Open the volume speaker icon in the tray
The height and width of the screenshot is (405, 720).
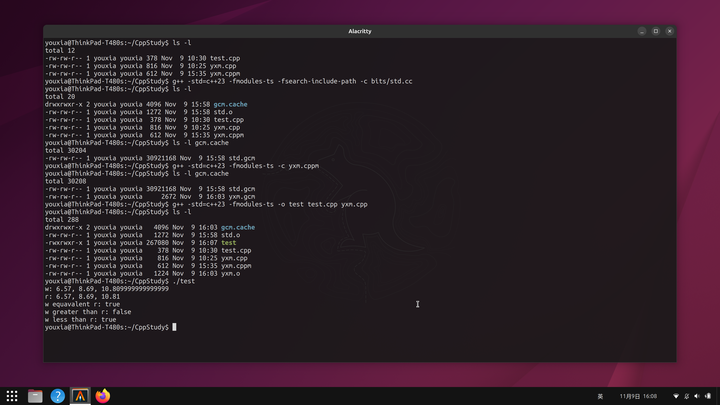pos(697,396)
